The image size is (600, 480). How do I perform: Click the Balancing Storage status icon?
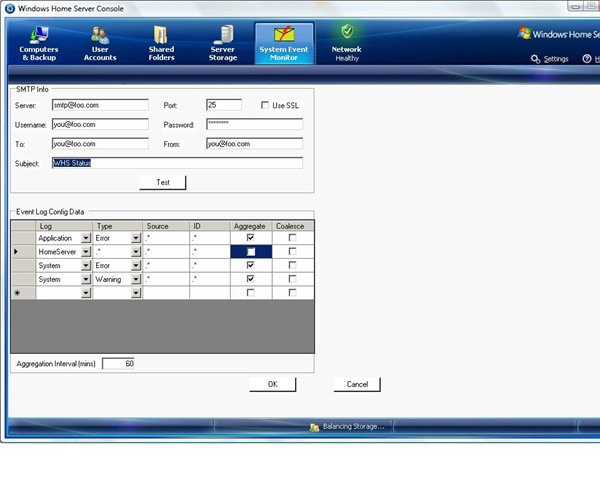[314, 427]
